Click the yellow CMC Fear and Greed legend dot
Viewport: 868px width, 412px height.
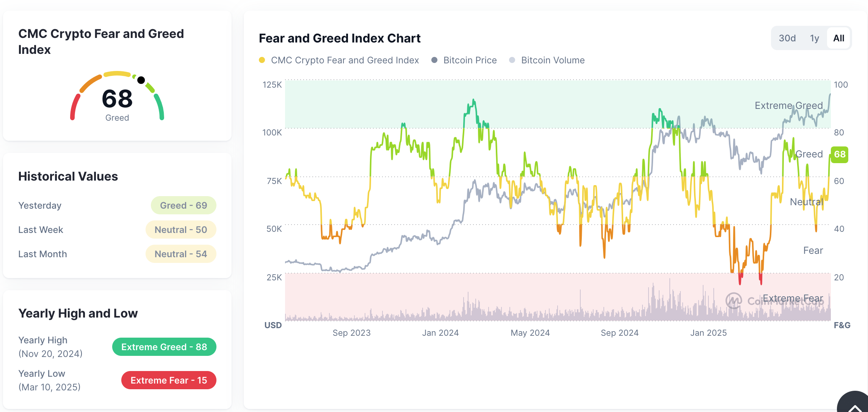262,60
